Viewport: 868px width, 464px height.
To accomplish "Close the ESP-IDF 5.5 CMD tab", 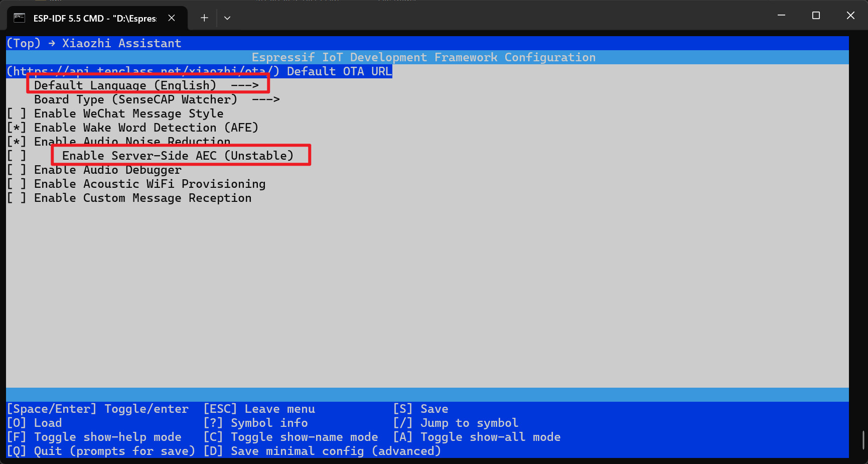I will (172, 18).
